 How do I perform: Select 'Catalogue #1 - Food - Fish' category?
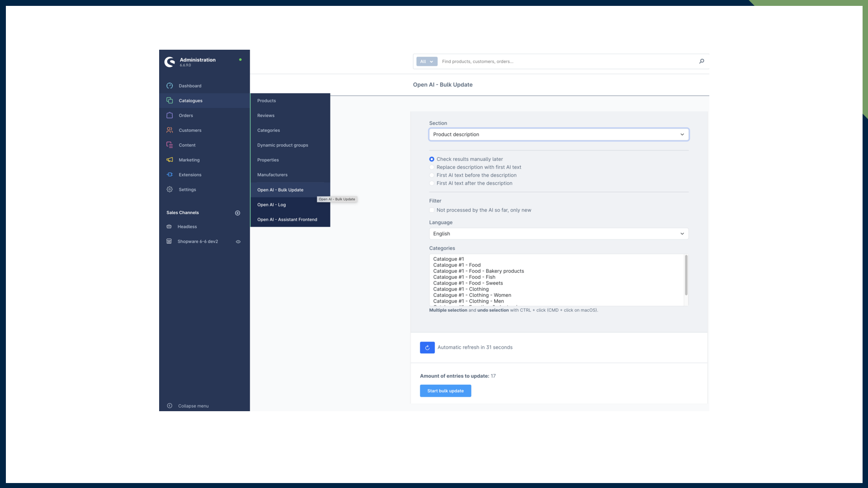click(x=464, y=277)
